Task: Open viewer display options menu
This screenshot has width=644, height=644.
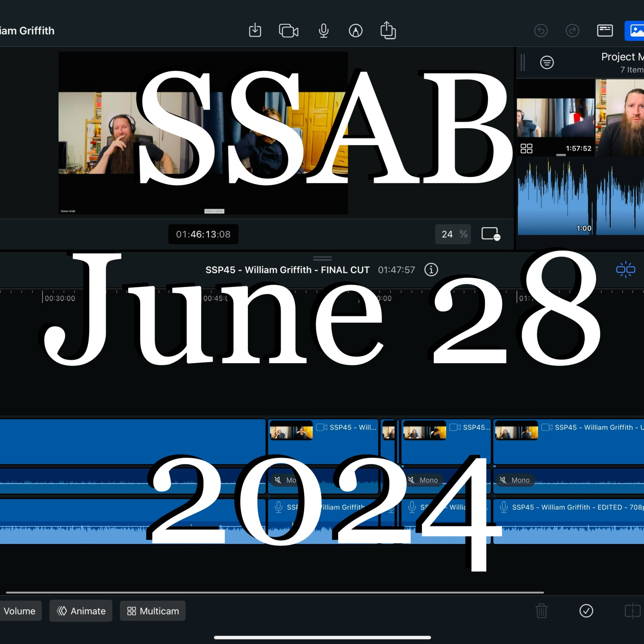Action: (490, 234)
